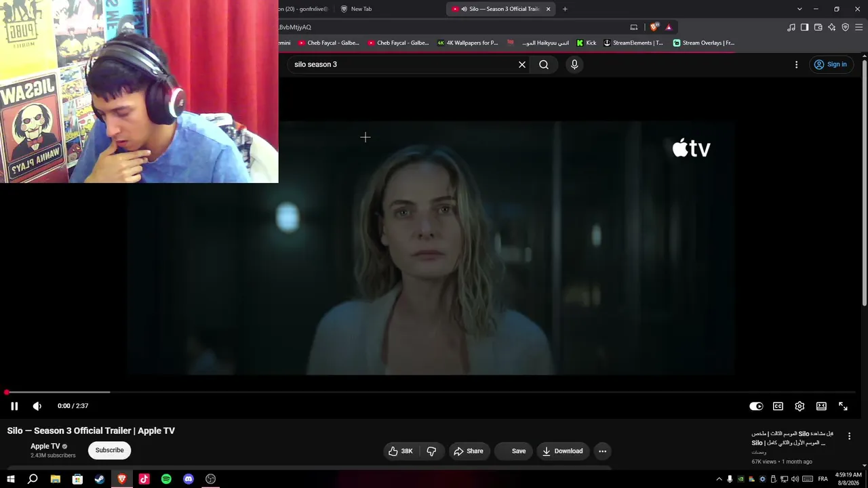This screenshot has width=868, height=488.
Task: Open YouTube settings three-dot menu
Action: (796, 64)
